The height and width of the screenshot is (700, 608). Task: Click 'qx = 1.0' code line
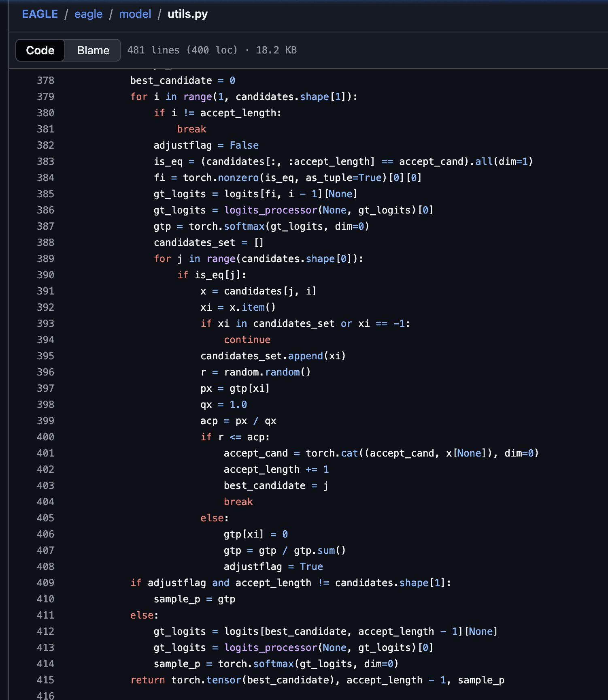(223, 405)
